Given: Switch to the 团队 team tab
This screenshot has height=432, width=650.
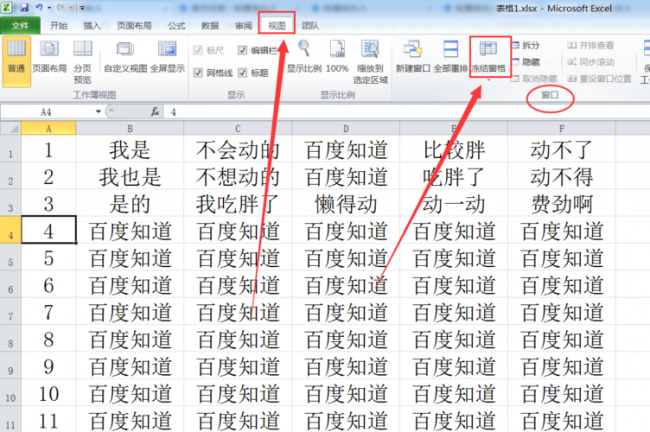Looking at the screenshot, I should coord(310,26).
